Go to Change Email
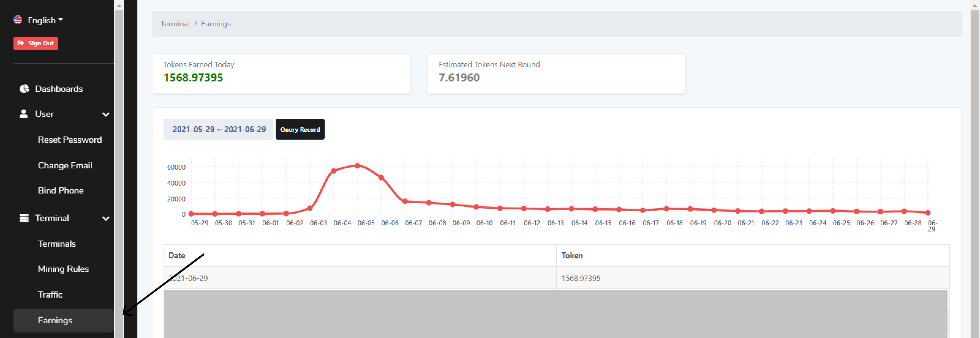Screen dimensions: 980x338 click(x=65, y=165)
